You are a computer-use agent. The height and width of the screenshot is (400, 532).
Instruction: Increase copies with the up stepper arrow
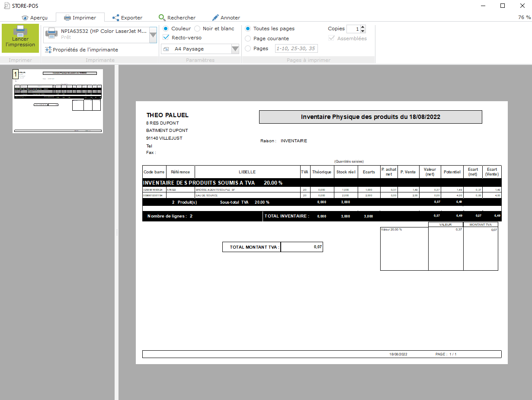point(363,27)
